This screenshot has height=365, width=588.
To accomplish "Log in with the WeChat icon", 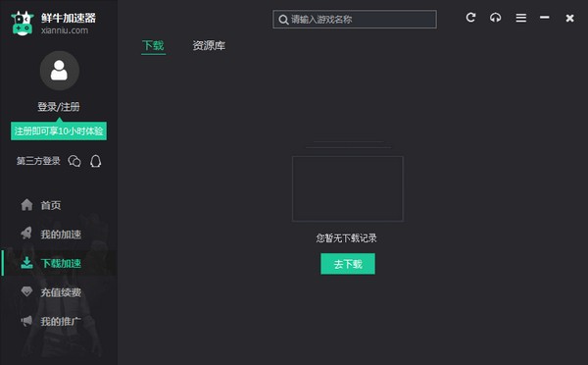I will click(74, 161).
